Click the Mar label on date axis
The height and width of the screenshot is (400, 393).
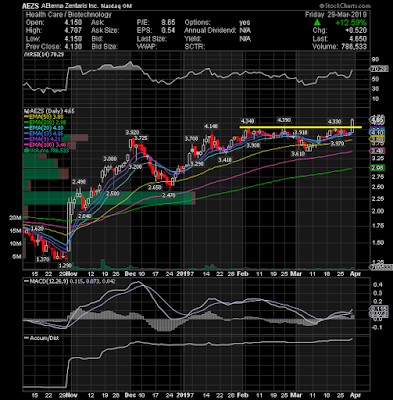coord(296,274)
